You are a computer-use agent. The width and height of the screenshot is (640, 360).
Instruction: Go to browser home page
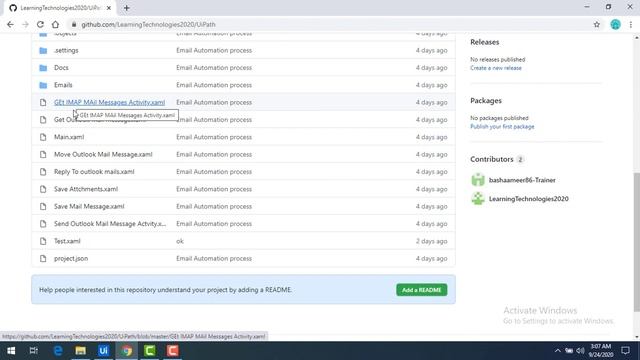[55, 24]
